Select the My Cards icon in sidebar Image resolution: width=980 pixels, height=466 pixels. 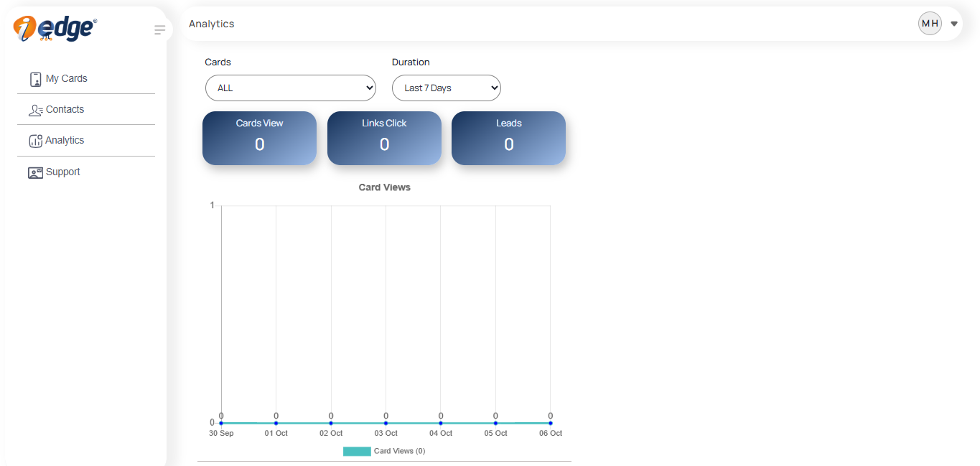[36, 78]
